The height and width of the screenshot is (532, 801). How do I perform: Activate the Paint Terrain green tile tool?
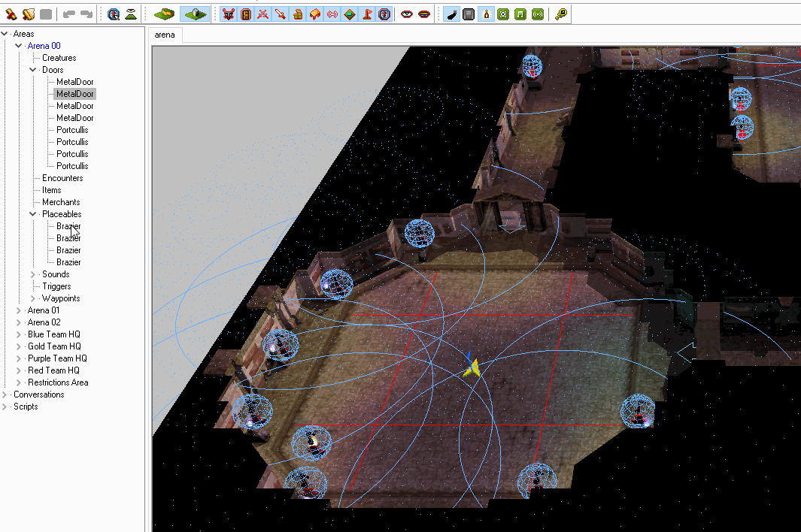pyautogui.click(x=164, y=14)
